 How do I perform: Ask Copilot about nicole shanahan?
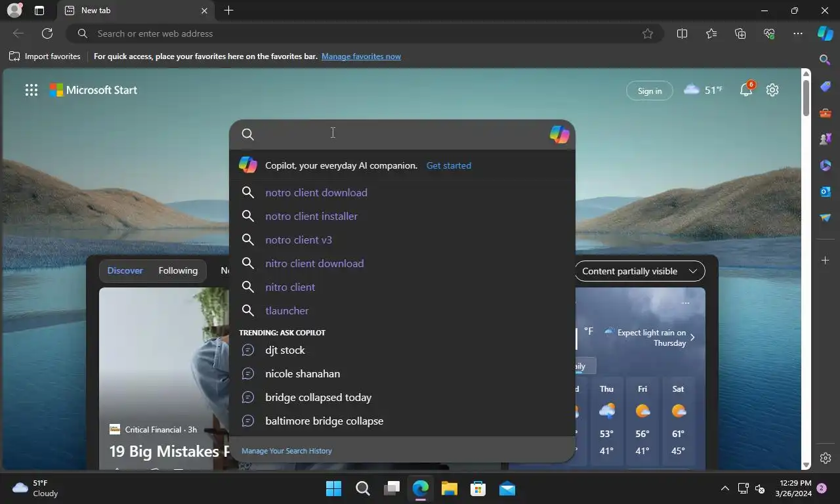point(402,373)
